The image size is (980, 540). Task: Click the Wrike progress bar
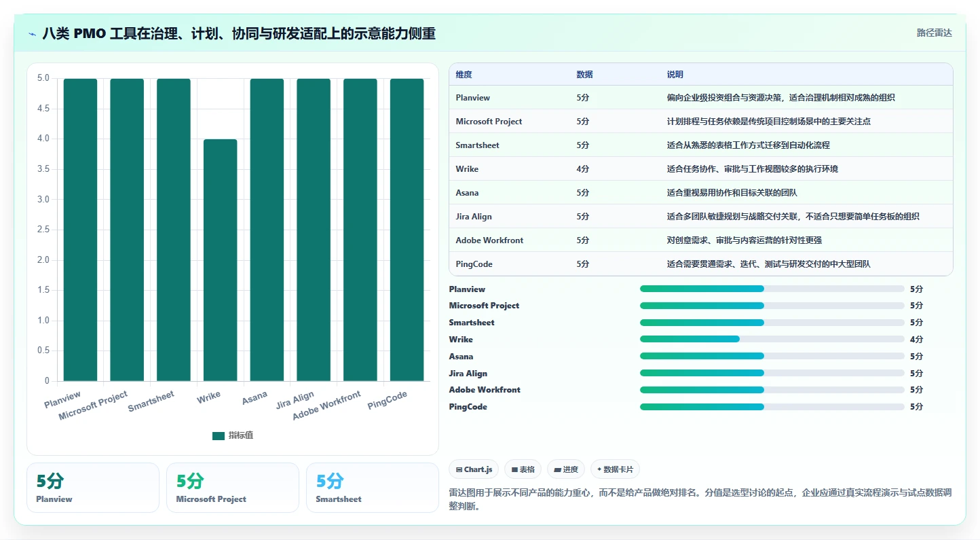(x=772, y=339)
